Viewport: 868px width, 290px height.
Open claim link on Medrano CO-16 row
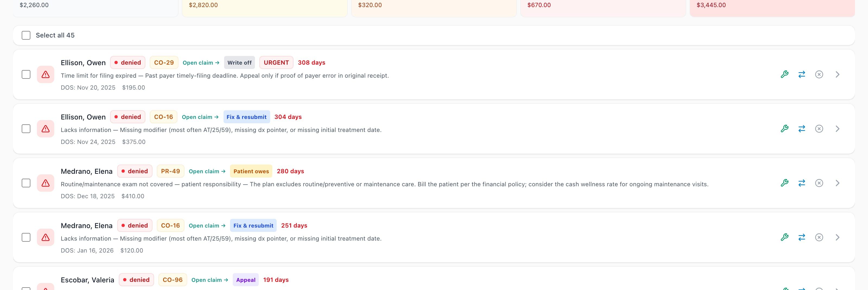[x=207, y=226]
